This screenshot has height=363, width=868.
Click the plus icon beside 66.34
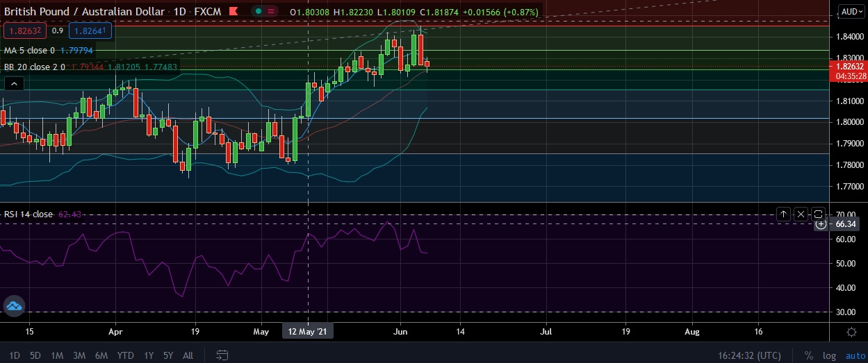821,224
